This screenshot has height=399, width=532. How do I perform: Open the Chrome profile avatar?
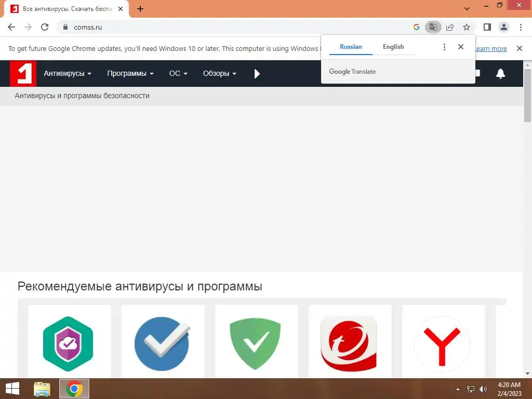pyautogui.click(x=504, y=27)
